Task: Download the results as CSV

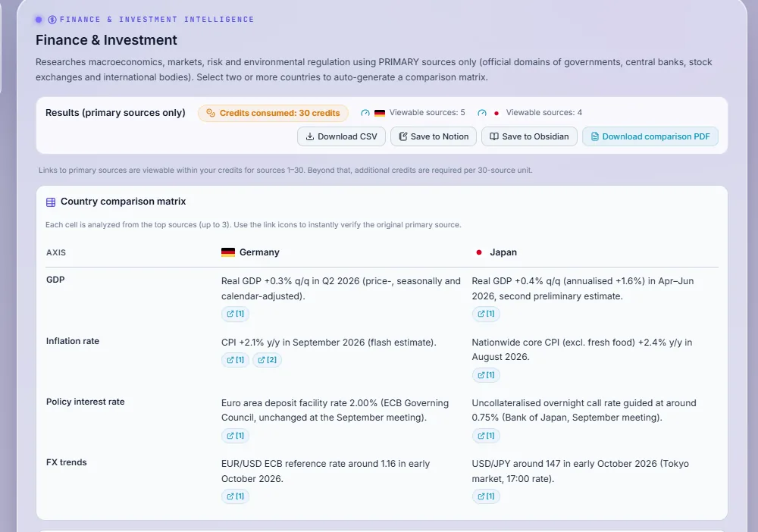Action: tap(341, 136)
